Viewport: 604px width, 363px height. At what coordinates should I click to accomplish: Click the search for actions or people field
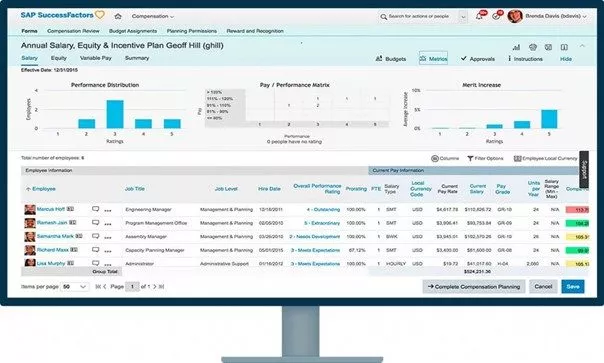418,17
